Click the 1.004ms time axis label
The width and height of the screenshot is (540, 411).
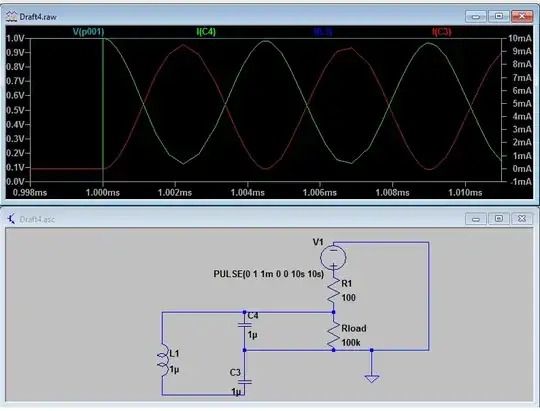click(248, 192)
